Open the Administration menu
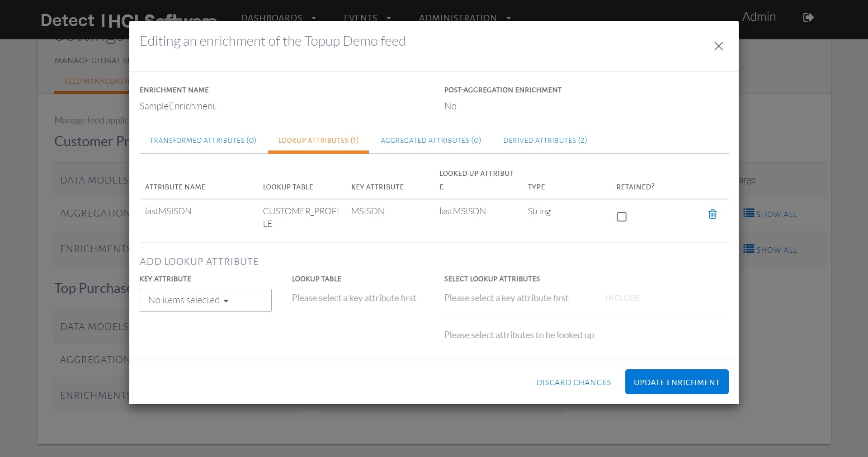Viewport: 868px width, 457px height. tap(464, 18)
